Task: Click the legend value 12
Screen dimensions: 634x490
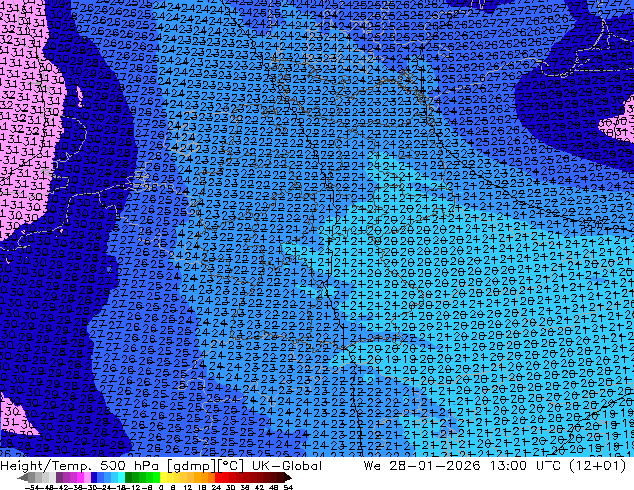Action: (187, 487)
